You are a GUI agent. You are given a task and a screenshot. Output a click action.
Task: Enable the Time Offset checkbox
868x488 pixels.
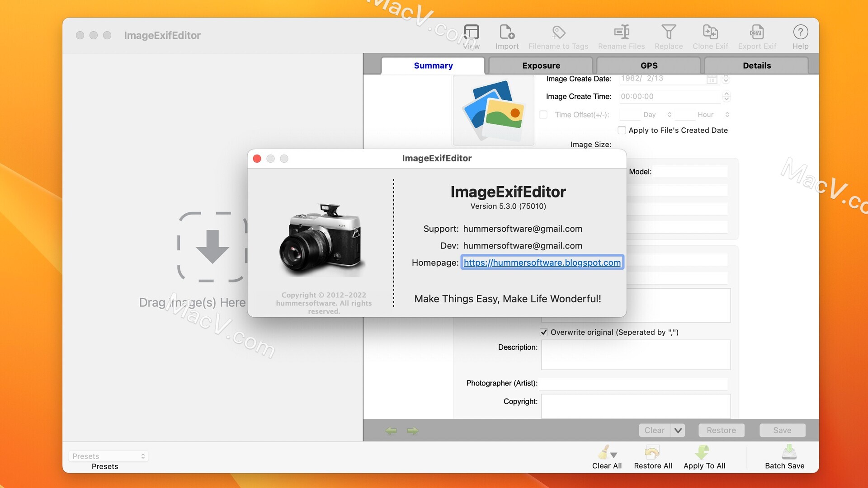pyautogui.click(x=542, y=114)
